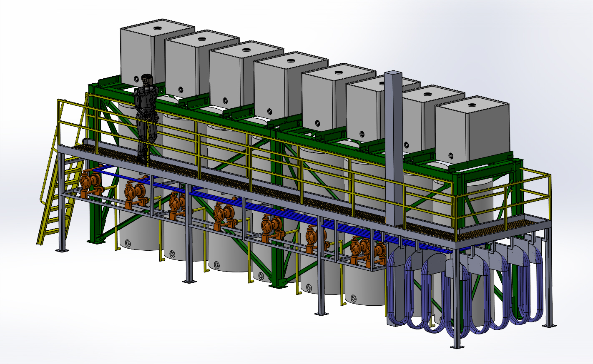This screenshot has width=593, height=364.
Task: Click gray platform leg base below the stairway
Action: tap(62, 250)
